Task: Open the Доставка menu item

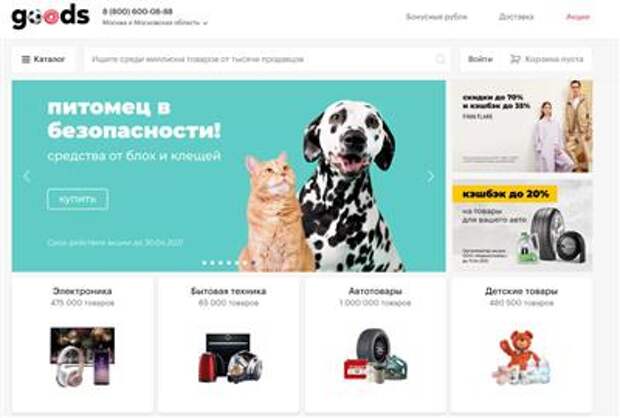Action: pos(516,17)
